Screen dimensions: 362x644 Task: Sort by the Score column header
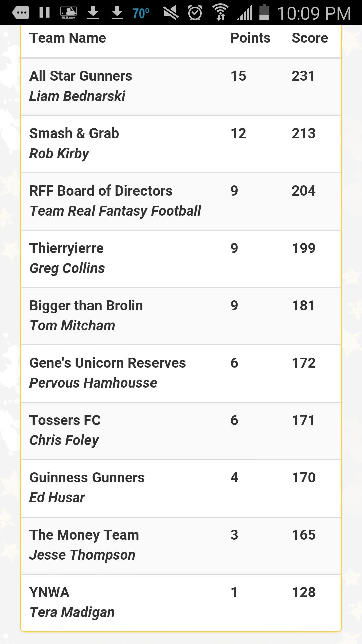tap(310, 38)
